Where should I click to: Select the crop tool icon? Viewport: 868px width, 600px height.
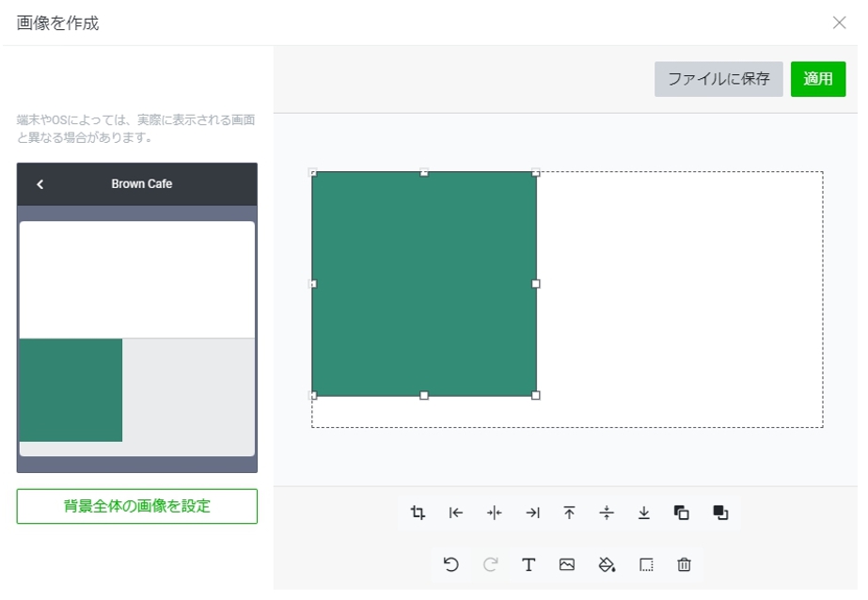[418, 513]
